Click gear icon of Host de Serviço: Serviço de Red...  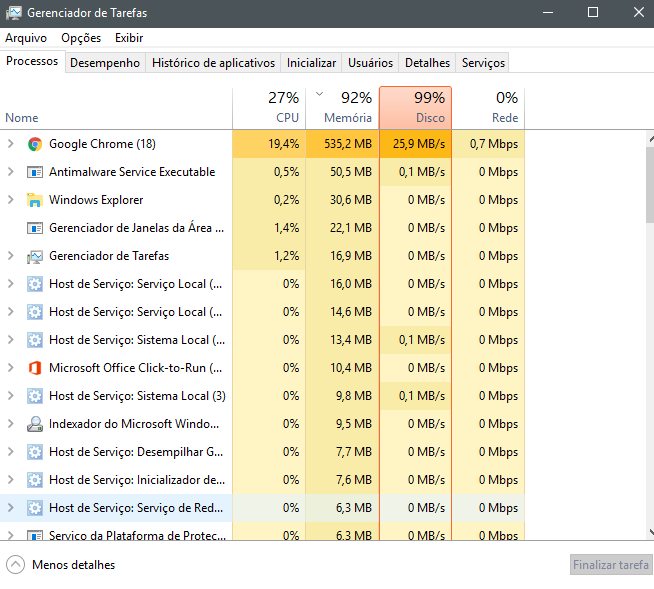click(35, 508)
